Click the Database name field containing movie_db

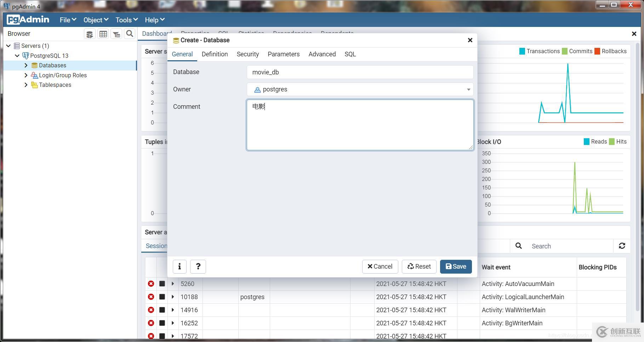coord(360,72)
